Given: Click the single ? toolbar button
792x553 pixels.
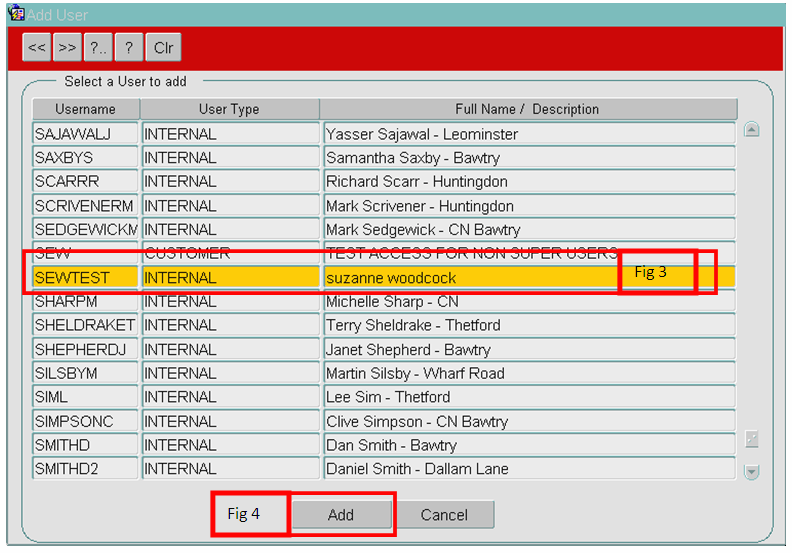Looking at the screenshot, I should coord(129,47).
